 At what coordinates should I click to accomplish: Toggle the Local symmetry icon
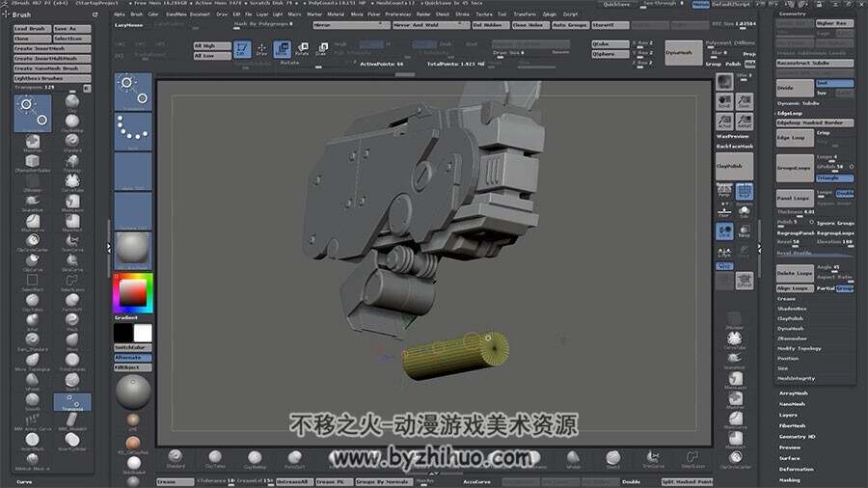tap(724, 230)
